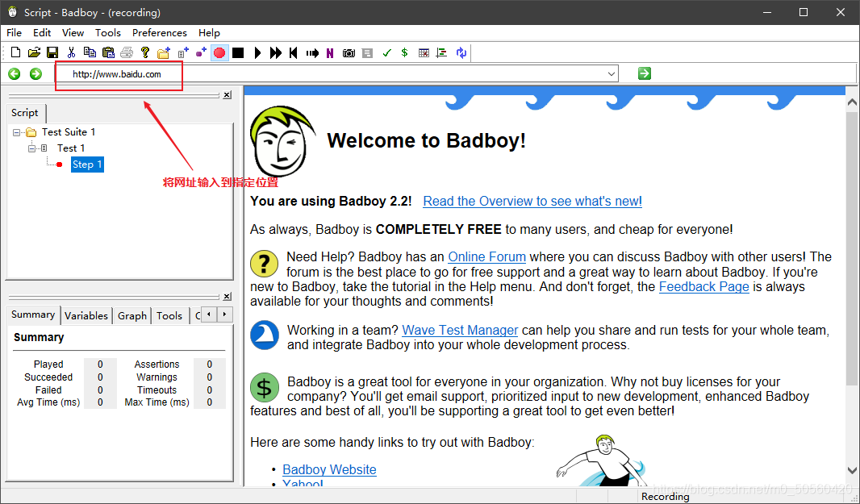Add a new suite with folder-plus icon
The height and width of the screenshot is (504, 860).
[x=164, y=52]
